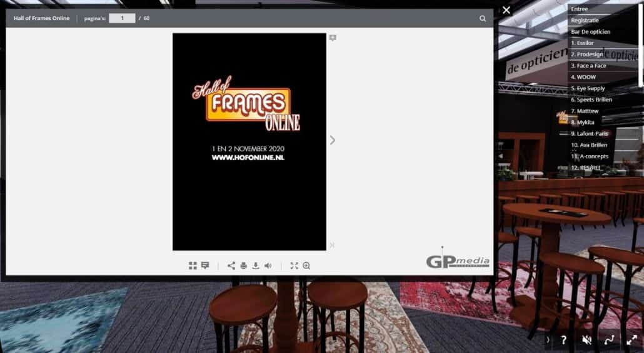This screenshot has width=644, height=353.
Task: Print the brochure
Action: 244,266
